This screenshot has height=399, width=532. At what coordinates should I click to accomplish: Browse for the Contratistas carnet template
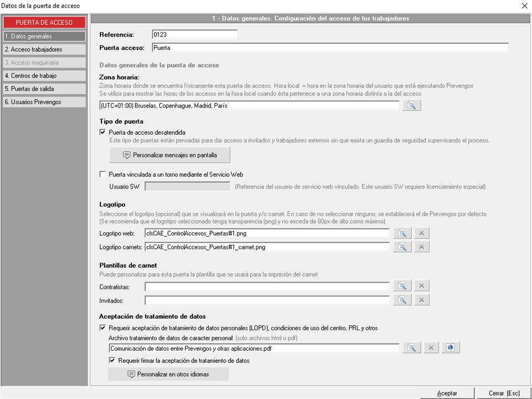[x=402, y=286]
